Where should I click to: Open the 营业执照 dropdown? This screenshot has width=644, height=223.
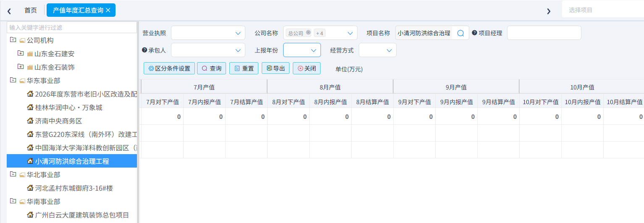208,33
